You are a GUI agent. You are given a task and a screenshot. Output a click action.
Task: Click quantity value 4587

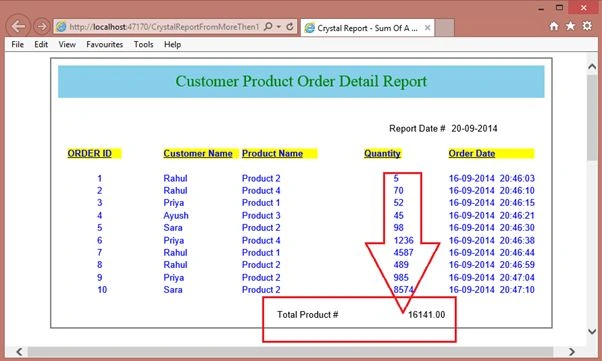(x=404, y=253)
